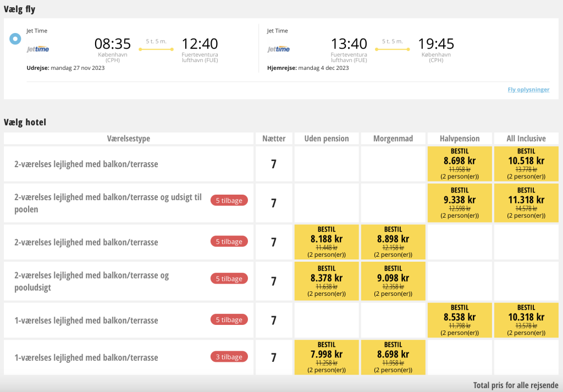Select the Jet Time flight radio button

(15, 38)
